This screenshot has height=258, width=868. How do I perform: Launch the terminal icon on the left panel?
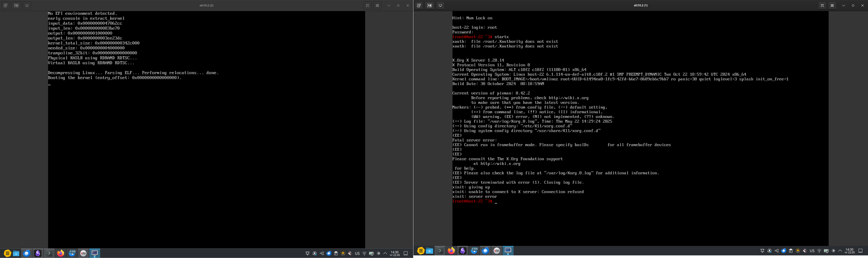click(x=49, y=253)
